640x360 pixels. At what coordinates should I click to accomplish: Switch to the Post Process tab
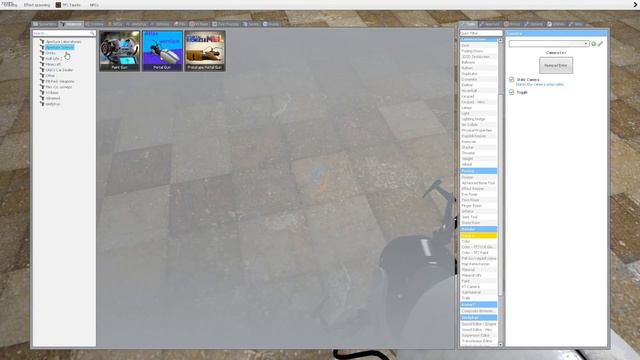click(x=225, y=24)
